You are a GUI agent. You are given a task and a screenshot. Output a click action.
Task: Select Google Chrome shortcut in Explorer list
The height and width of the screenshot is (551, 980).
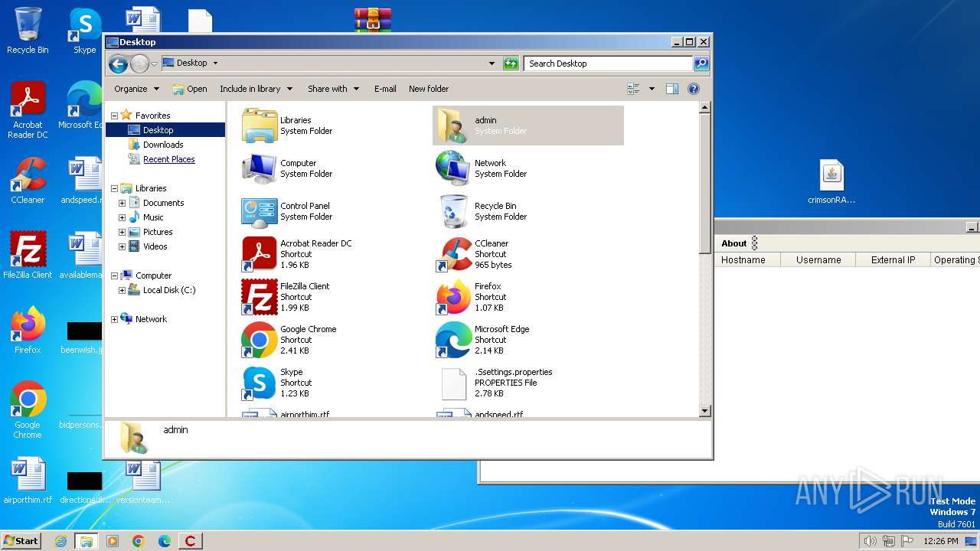click(x=260, y=340)
